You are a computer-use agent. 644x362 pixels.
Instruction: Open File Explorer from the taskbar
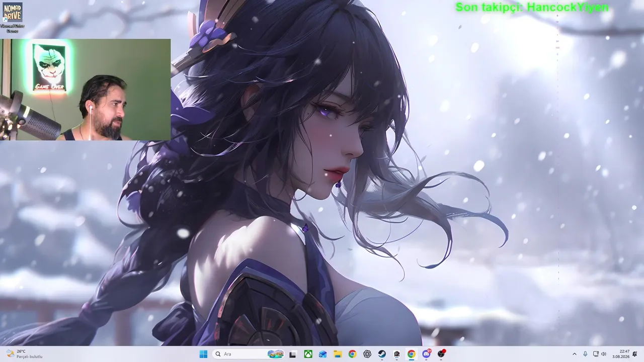coord(338,354)
